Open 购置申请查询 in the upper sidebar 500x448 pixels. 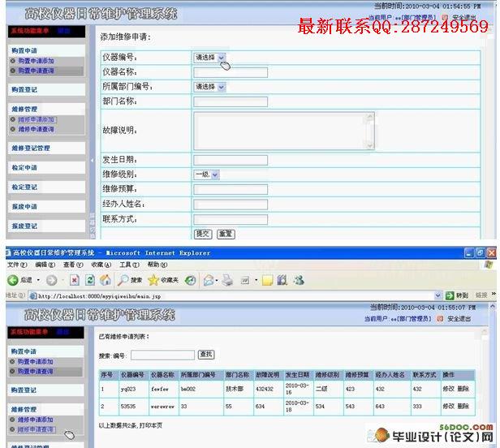pos(36,71)
